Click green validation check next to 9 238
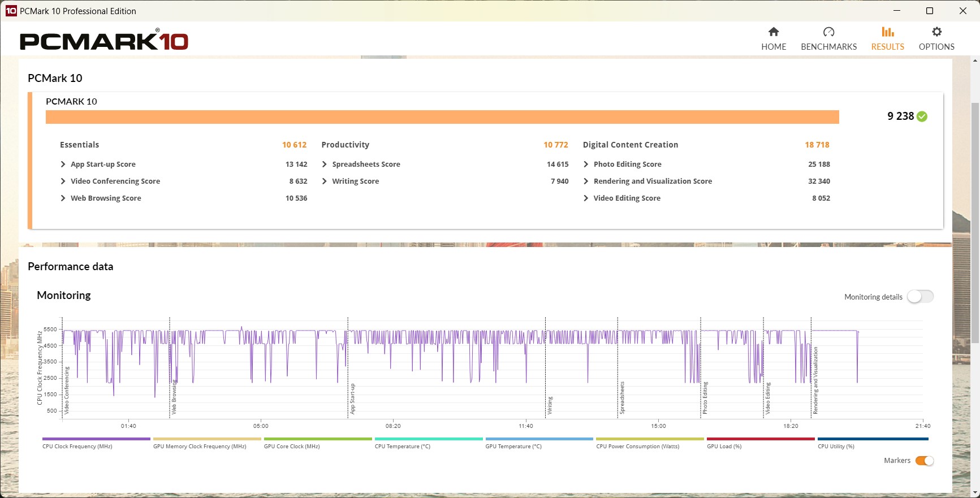The height and width of the screenshot is (498, 980). pyautogui.click(x=922, y=116)
